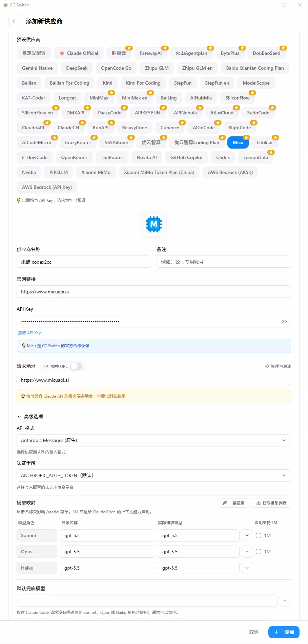Click the API Key input field

pos(154,321)
